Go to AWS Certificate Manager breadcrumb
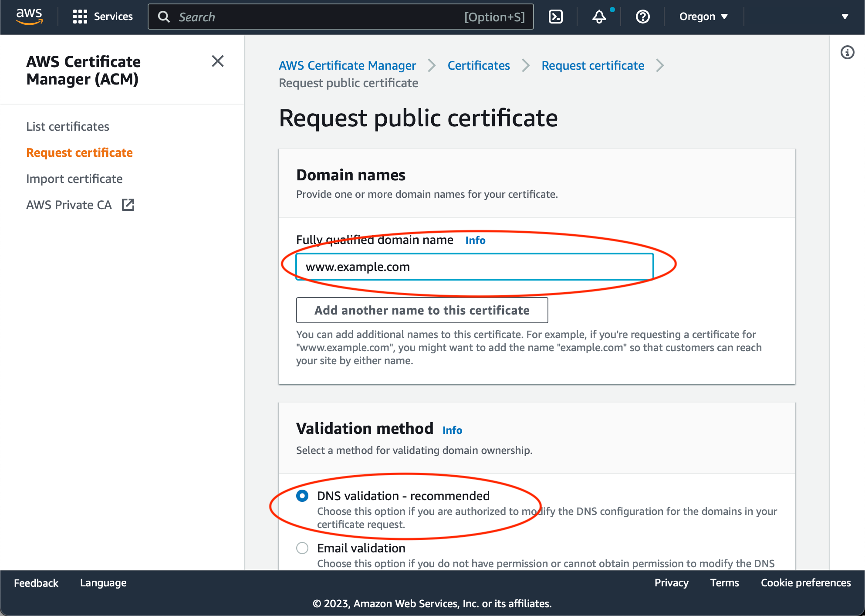 [347, 65]
